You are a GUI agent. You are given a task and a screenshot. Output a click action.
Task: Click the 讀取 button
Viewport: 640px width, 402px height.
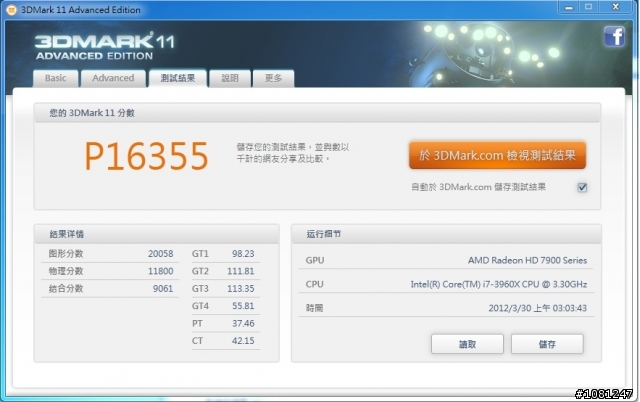[467, 344]
